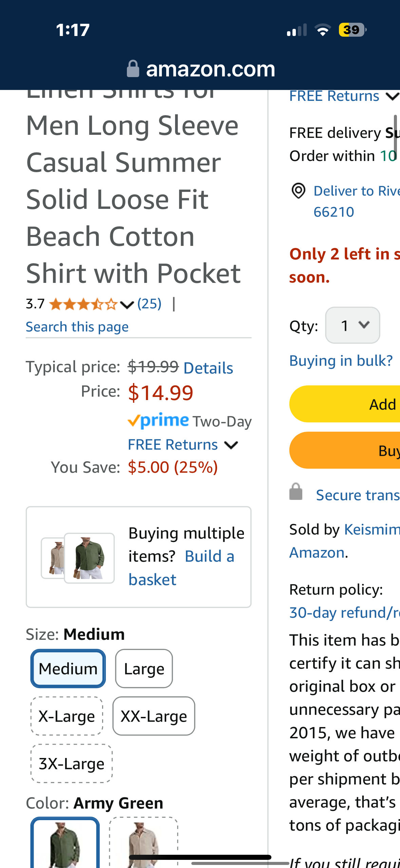Select the Medium size option
This screenshot has width=400, height=868.
click(68, 669)
